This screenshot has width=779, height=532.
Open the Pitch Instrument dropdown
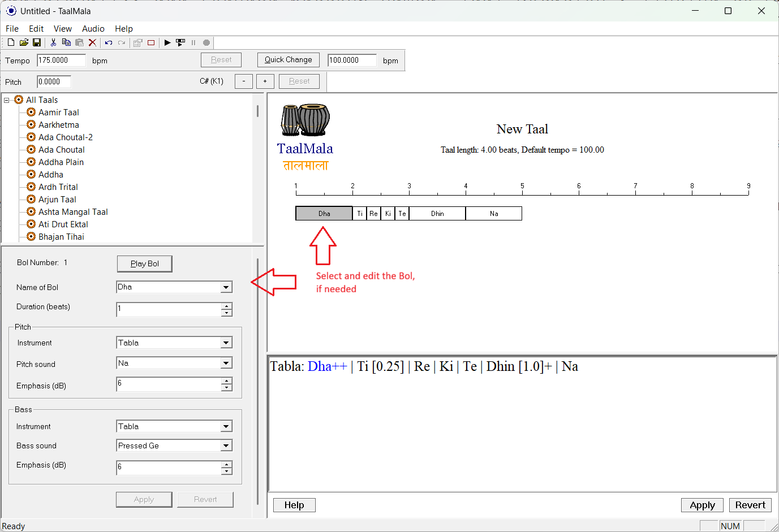click(226, 343)
